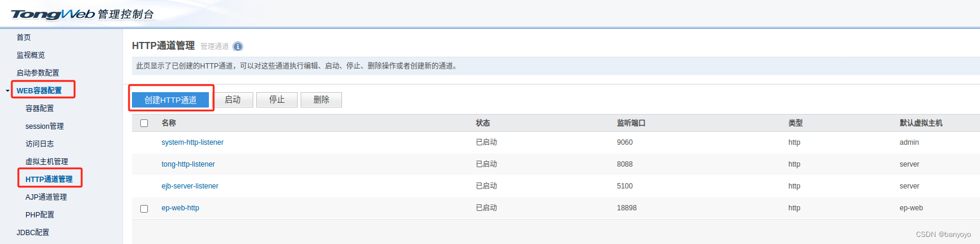Open 容器配置 submenu item
Screen dimensions: 980x244
click(x=40, y=108)
